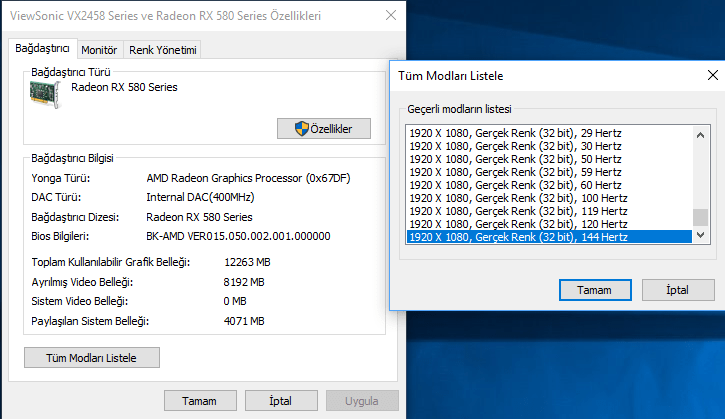Open adapter Özellikler with shield icon
Viewport: 725px width, 419px height.
pos(324,129)
